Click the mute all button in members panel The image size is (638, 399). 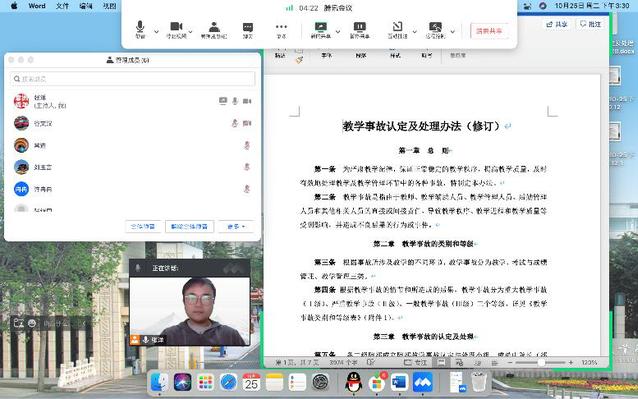(x=142, y=227)
